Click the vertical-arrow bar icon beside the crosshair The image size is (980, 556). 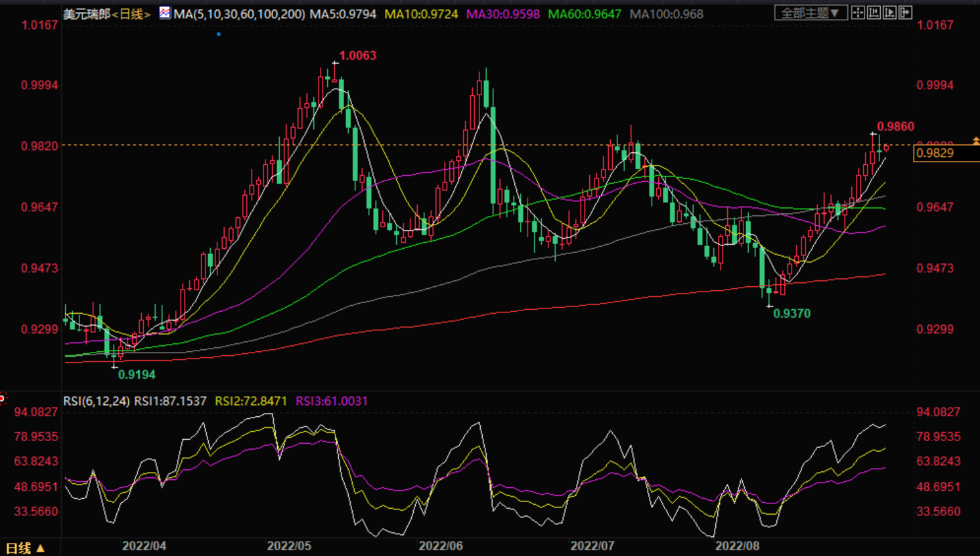tap(874, 12)
